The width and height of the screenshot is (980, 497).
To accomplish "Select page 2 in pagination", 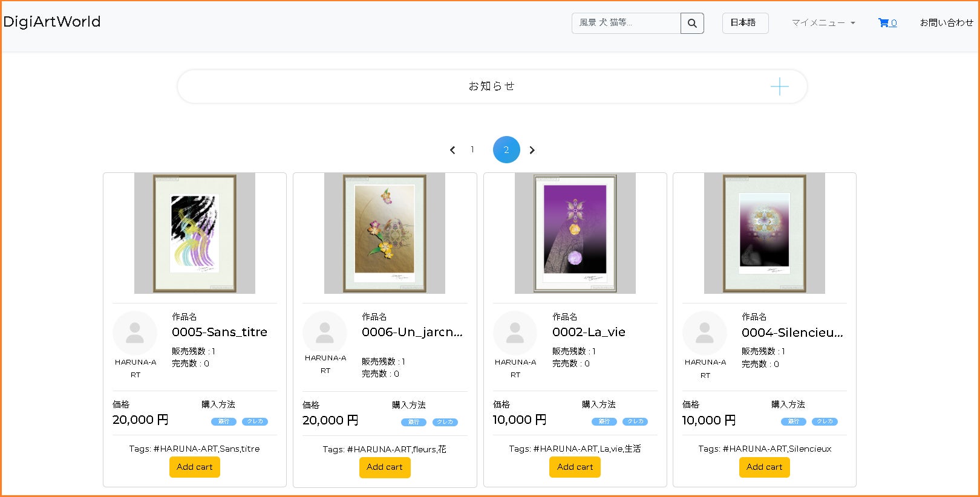I will (x=506, y=149).
